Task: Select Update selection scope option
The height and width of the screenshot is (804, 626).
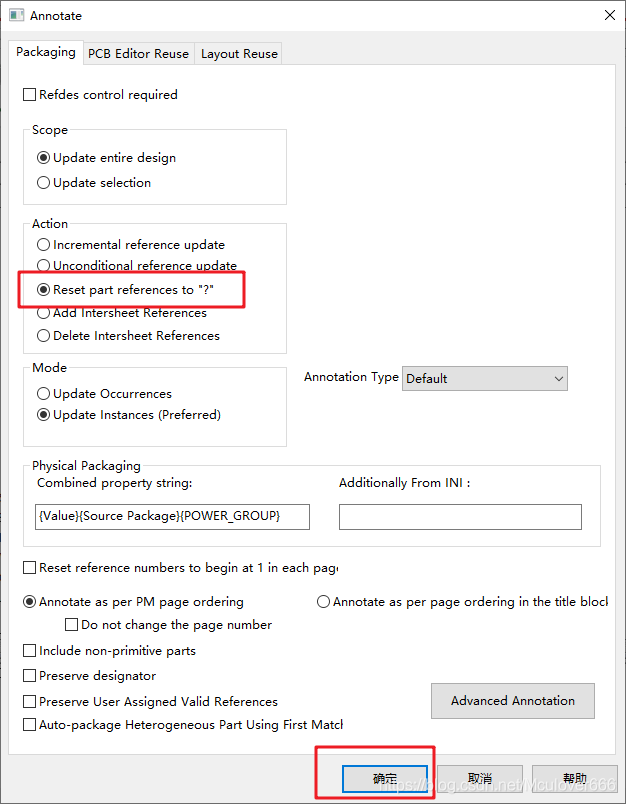Action: (x=43, y=183)
